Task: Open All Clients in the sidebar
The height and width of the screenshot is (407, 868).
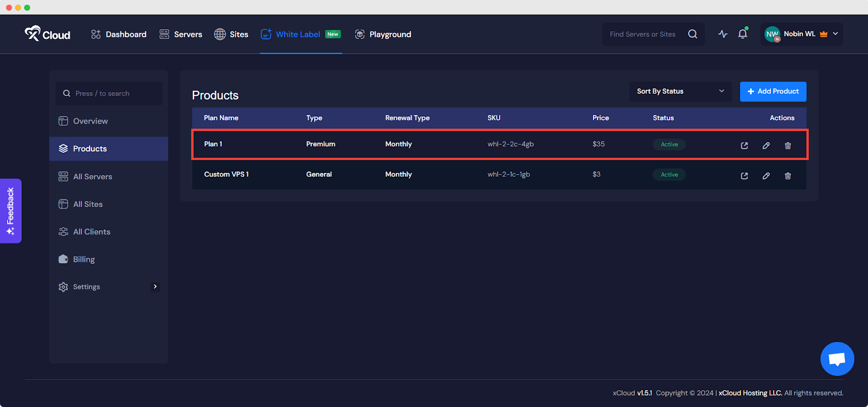Action: click(x=91, y=232)
